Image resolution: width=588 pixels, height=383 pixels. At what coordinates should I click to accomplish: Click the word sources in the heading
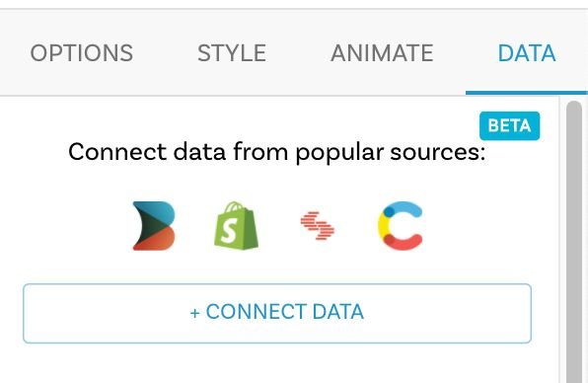tap(438, 152)
